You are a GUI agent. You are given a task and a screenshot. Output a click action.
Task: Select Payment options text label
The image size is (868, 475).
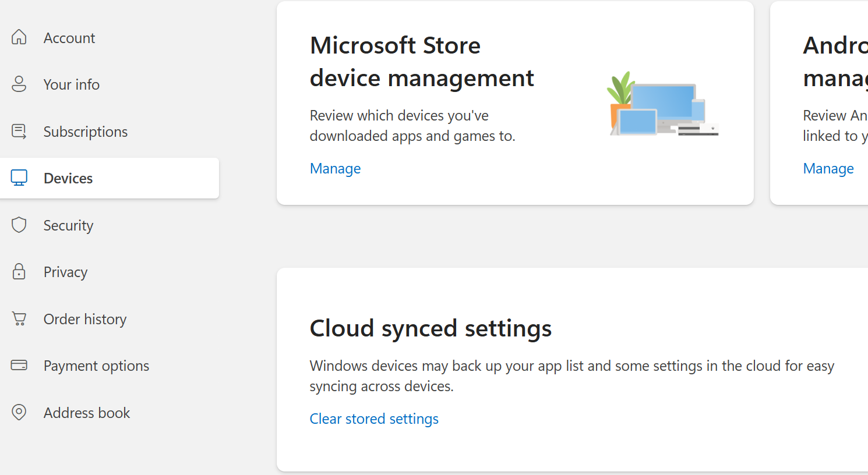point(96,366)
